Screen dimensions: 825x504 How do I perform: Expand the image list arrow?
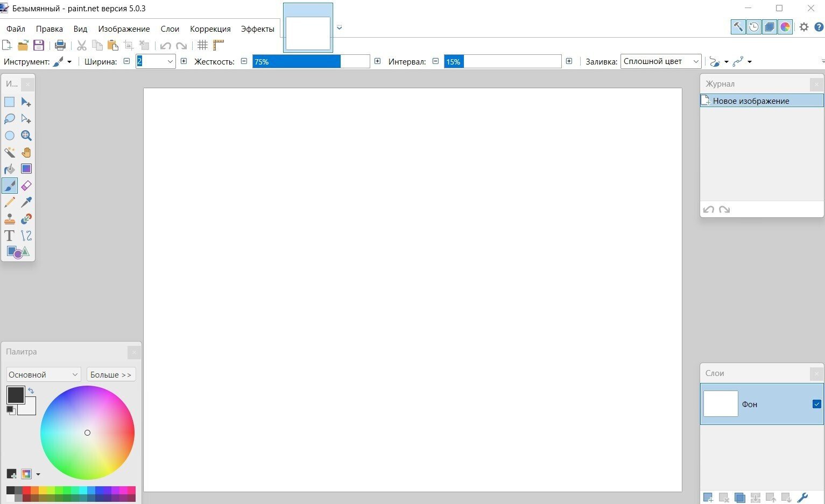point(339,27)
